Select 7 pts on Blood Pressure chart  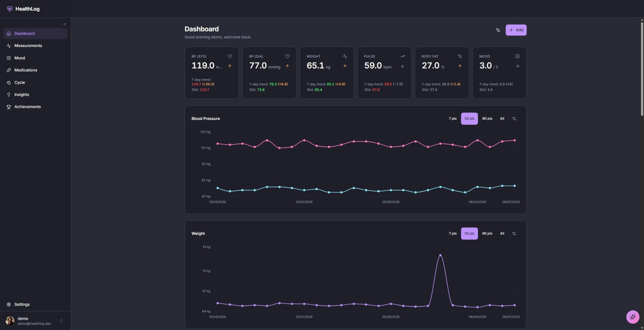452,119
